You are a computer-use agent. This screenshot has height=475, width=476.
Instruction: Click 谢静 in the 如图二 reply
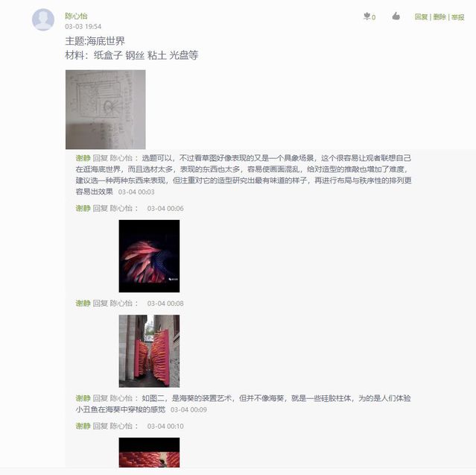click(83, 398)
